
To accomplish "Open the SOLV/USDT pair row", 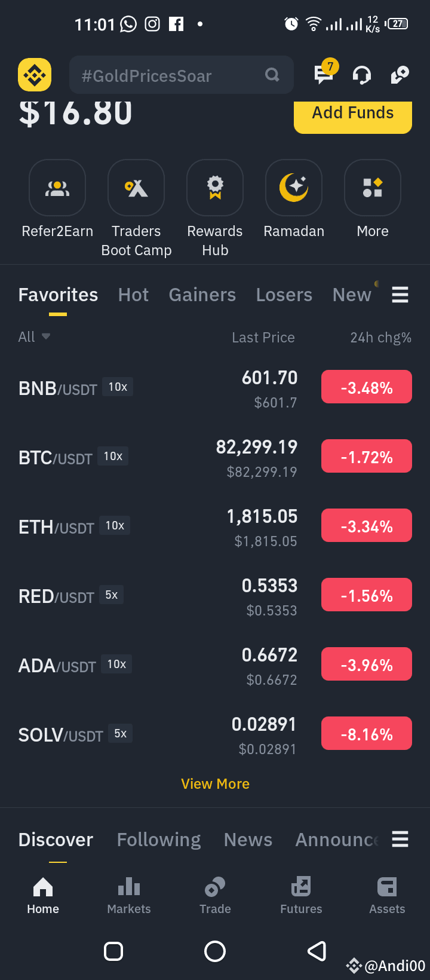I will click(215, 735).
